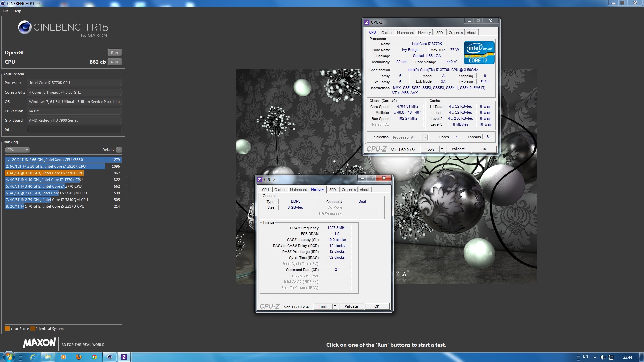644x362 pixels.
Task: Click the EN language indicator
Action: [585, 356]
